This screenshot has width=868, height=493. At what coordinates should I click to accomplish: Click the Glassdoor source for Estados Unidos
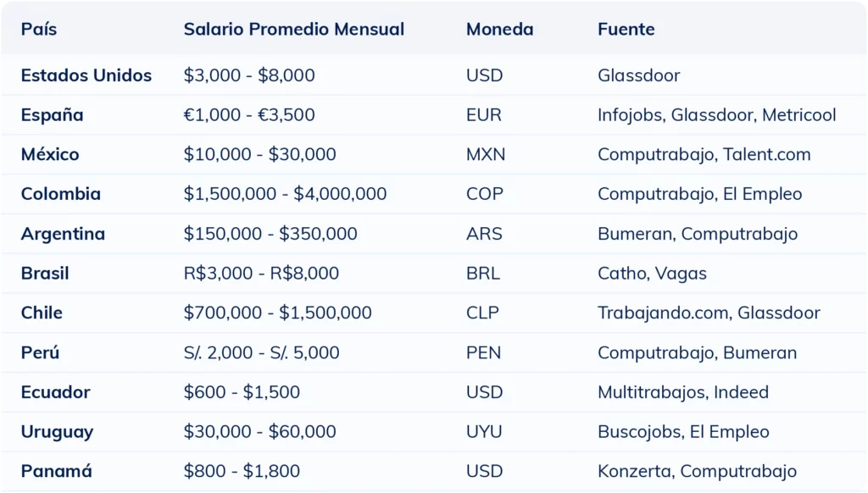pos(638,75)
